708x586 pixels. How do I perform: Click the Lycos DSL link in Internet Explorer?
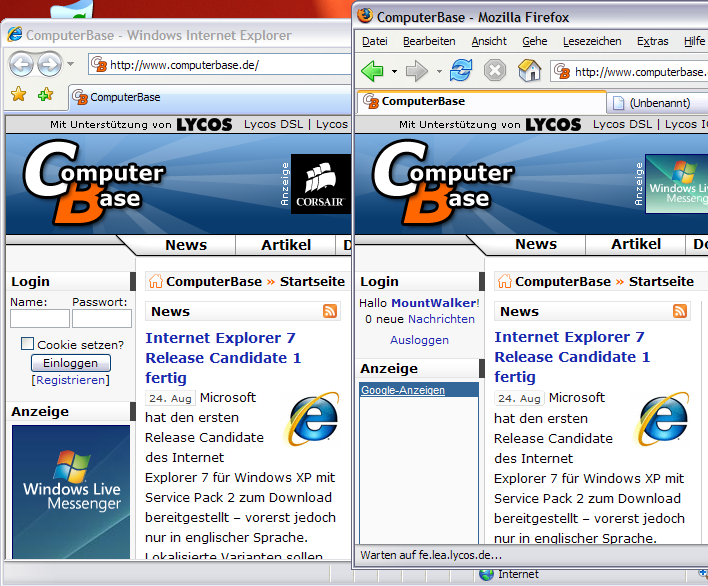[274, 124]
